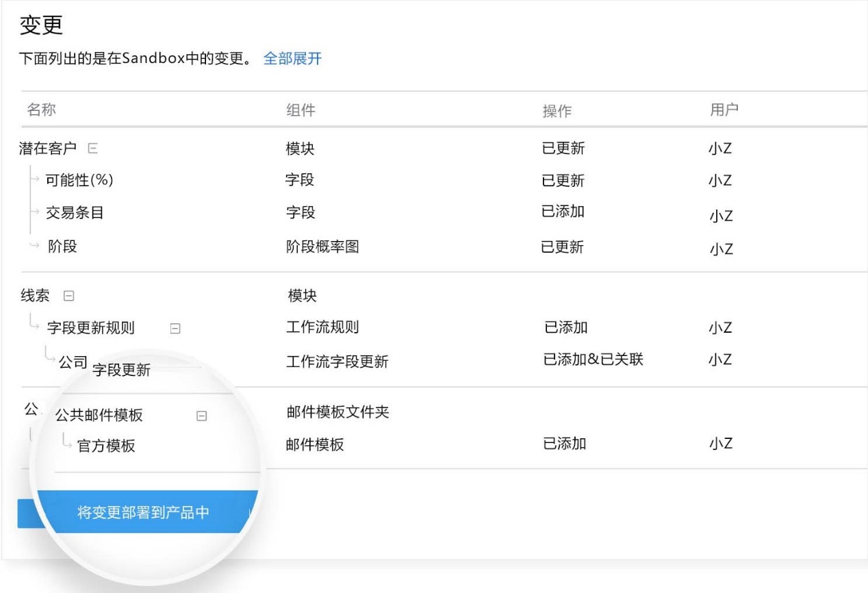Click the 操作 column header
Image resolution: width=868 pixels, height=593 pixels.
pyautogui.click(x=557, y=111)
